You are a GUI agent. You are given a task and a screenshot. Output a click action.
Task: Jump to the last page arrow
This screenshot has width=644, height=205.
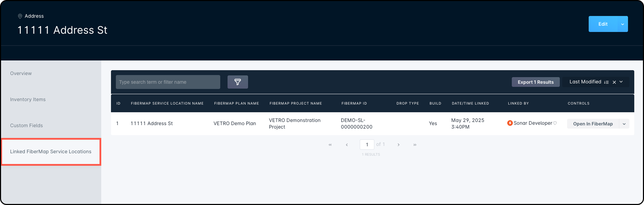point(415,145)
